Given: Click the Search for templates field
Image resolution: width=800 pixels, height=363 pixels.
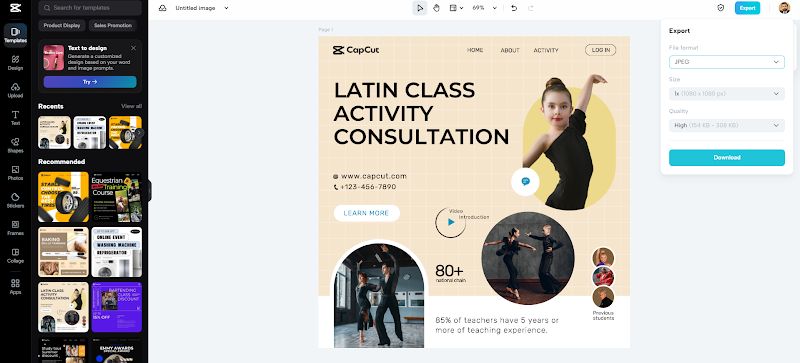Looking at the screenshot, I should 90,8.
